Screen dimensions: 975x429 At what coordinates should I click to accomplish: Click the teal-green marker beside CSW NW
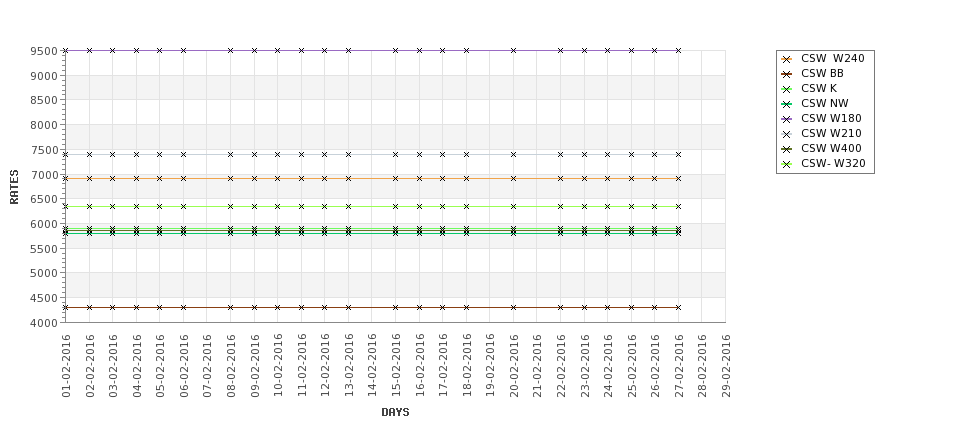[787, 104]
